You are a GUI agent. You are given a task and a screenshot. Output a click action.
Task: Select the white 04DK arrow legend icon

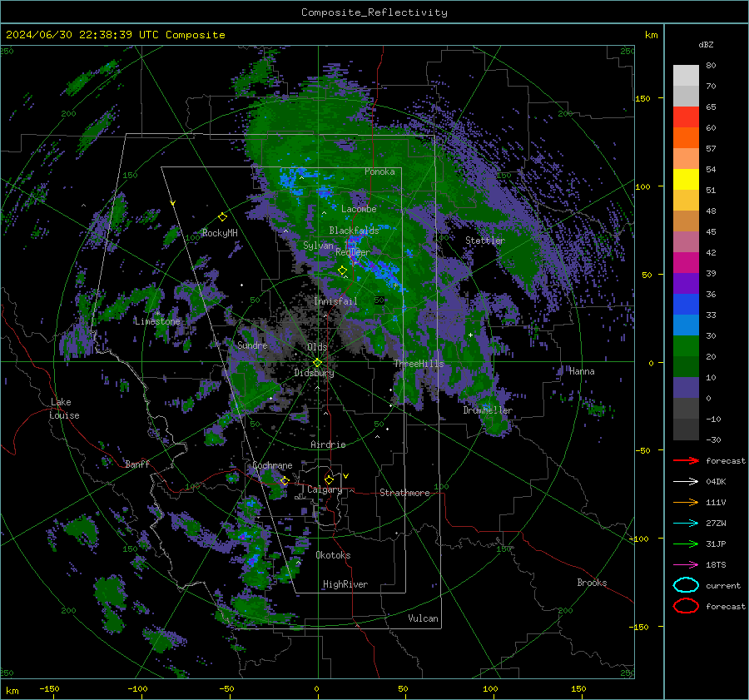coord(686,482)
